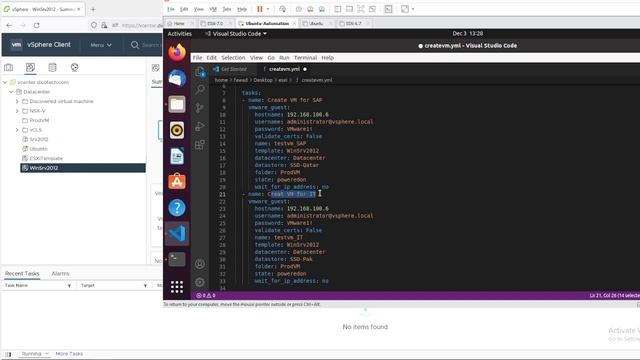This screenshot has height=360, width=640.
Task: Select the ProdVM folder in the tree
Action: tap(39, 120)
